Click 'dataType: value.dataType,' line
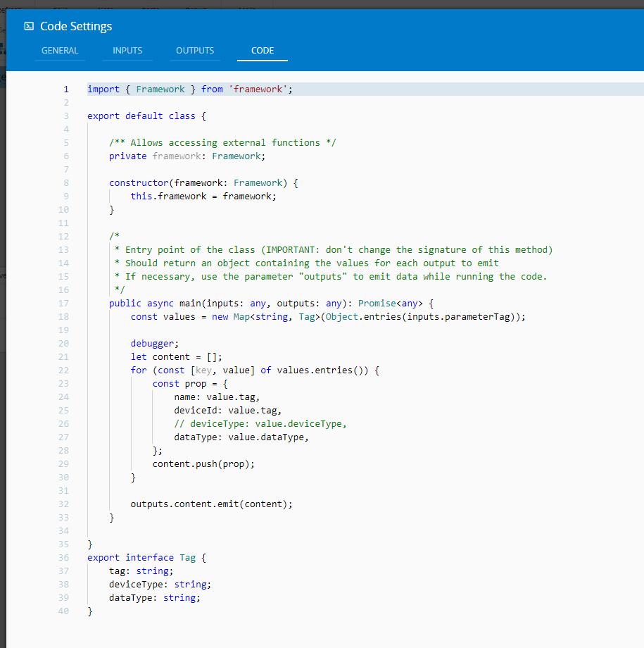This screenshot has height=648, width=644. pyautogui.click(x=241, y=437)
